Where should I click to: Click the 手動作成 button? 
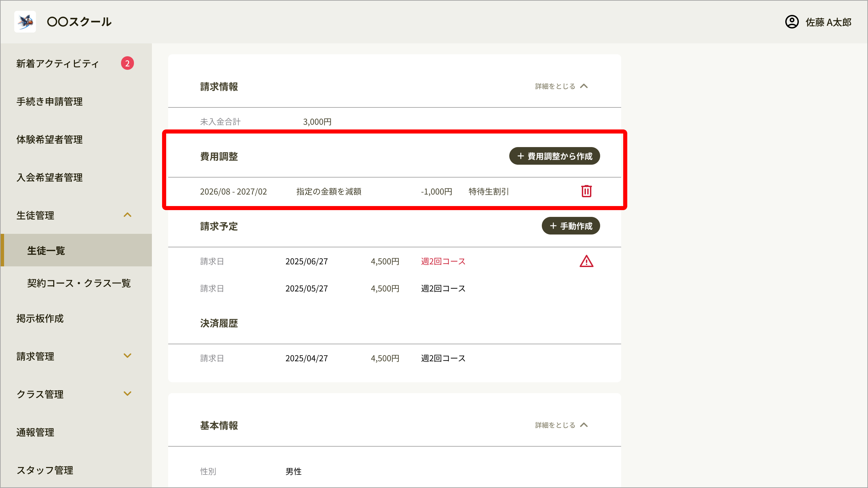tap(571, 226)
